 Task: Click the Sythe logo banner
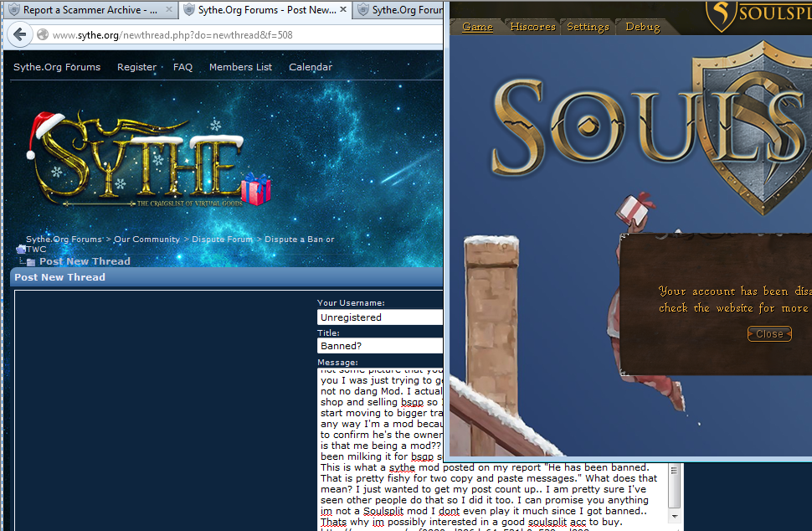click(147, 159)
